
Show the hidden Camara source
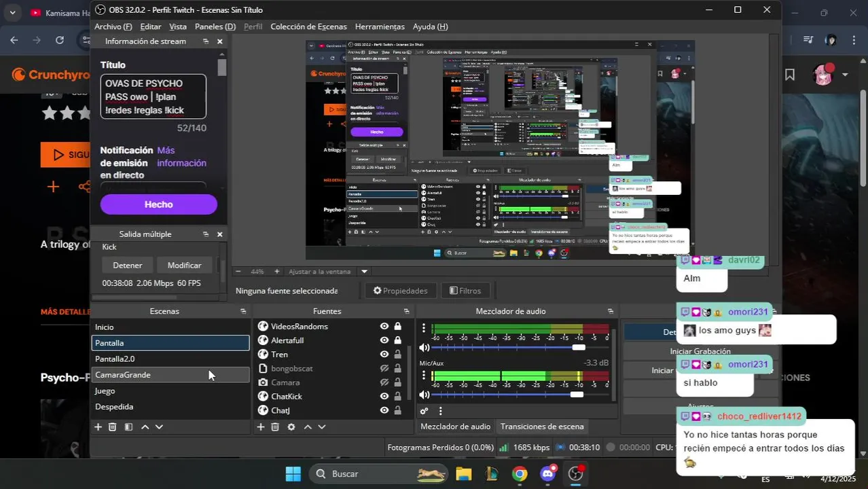(384, 382)
